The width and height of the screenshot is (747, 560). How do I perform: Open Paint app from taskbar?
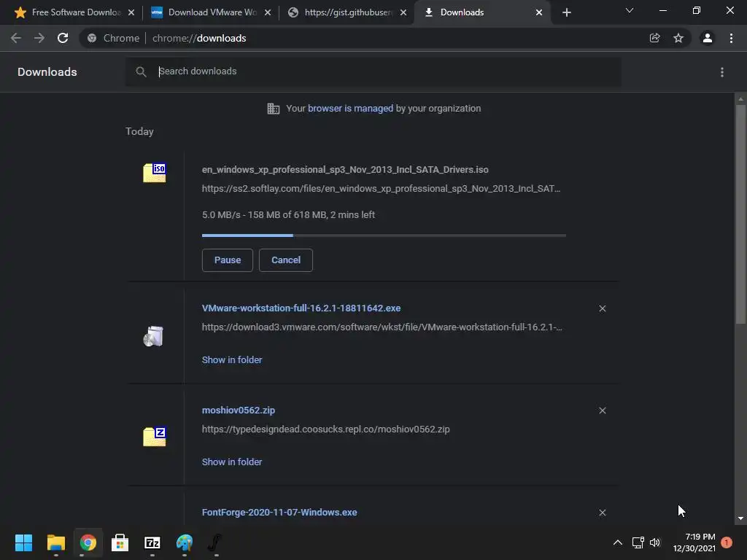click(185, 542)
